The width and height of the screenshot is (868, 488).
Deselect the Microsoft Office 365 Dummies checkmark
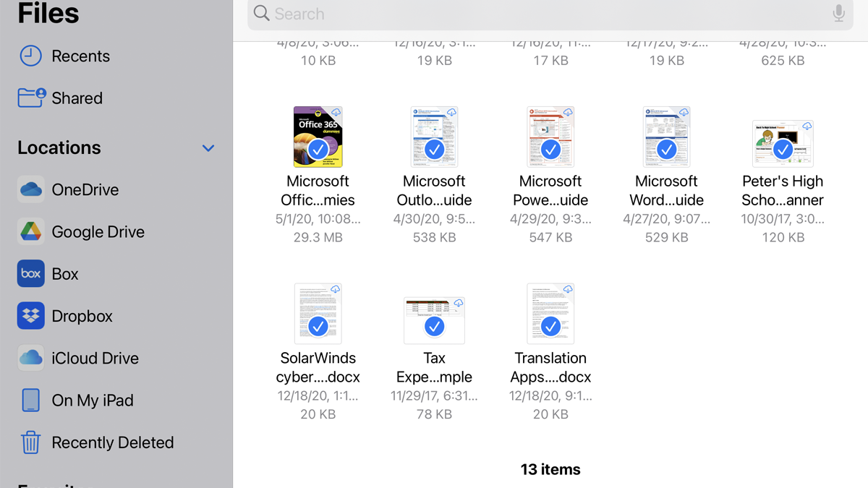318,150
